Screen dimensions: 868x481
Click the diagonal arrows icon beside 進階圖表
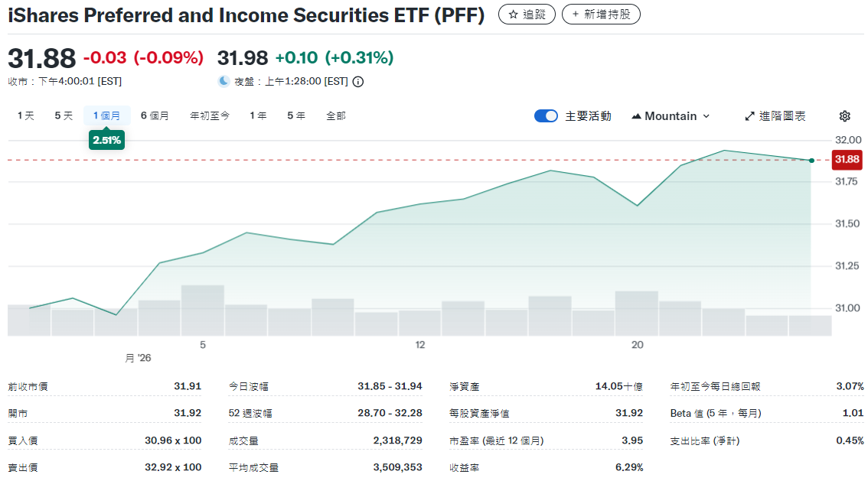[749, 115]
